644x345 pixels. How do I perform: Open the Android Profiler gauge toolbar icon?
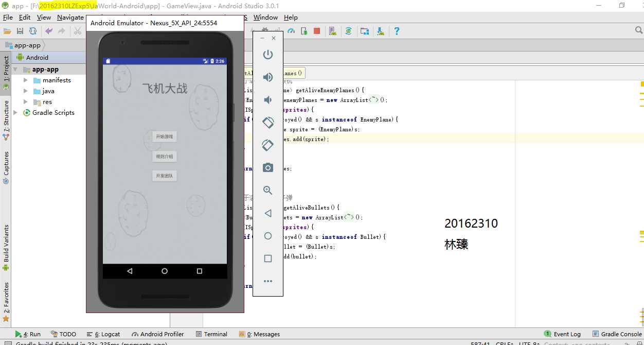click(292, 31)
